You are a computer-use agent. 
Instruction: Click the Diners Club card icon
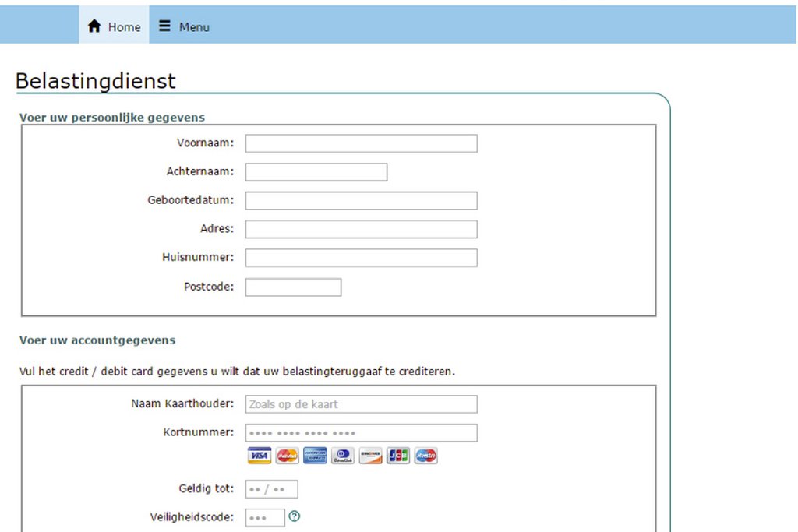click(342, 456)
